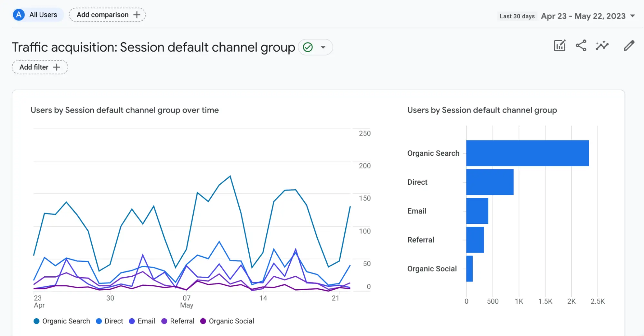
Task: Click the plus icon in Add filter
Action: click(x=57, y=67)
